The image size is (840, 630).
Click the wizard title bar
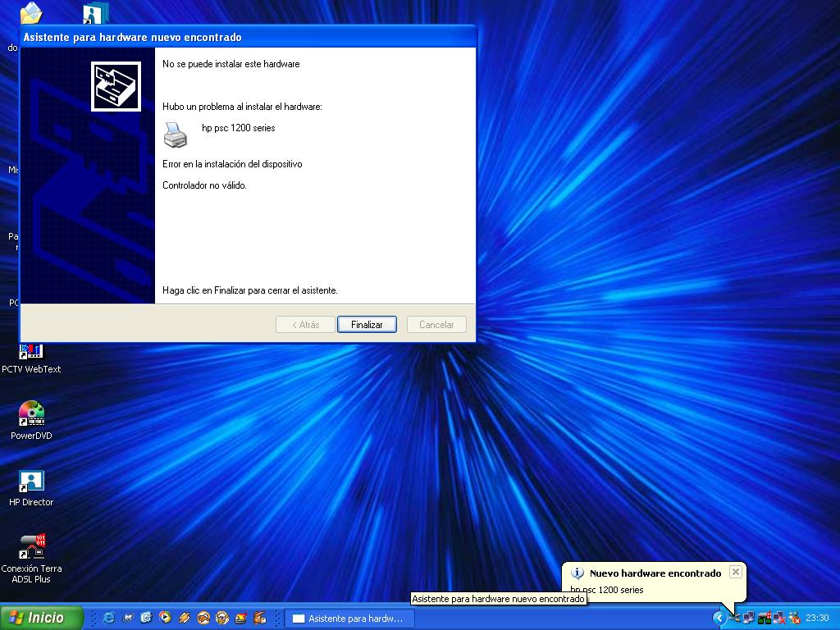click(x=248, y=37)
